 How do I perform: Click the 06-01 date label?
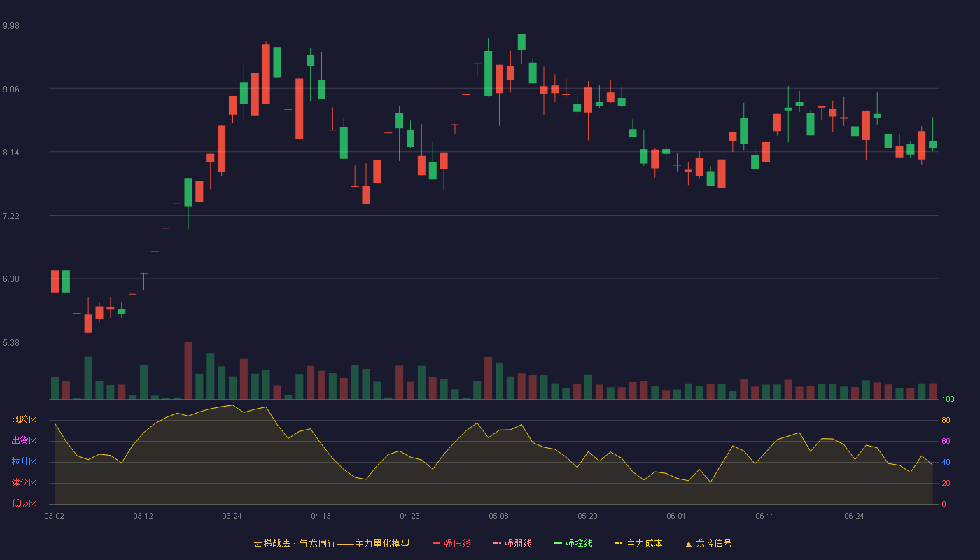676,516
